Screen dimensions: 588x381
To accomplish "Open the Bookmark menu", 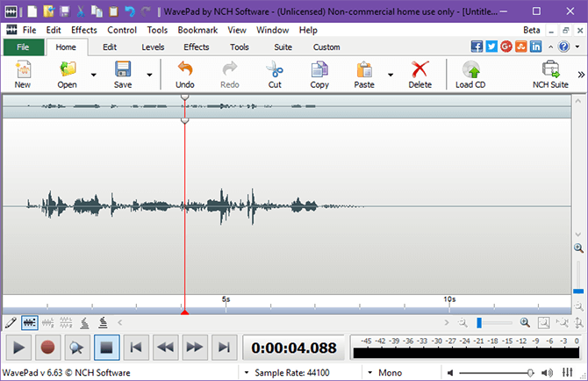I will coord(197,30).
